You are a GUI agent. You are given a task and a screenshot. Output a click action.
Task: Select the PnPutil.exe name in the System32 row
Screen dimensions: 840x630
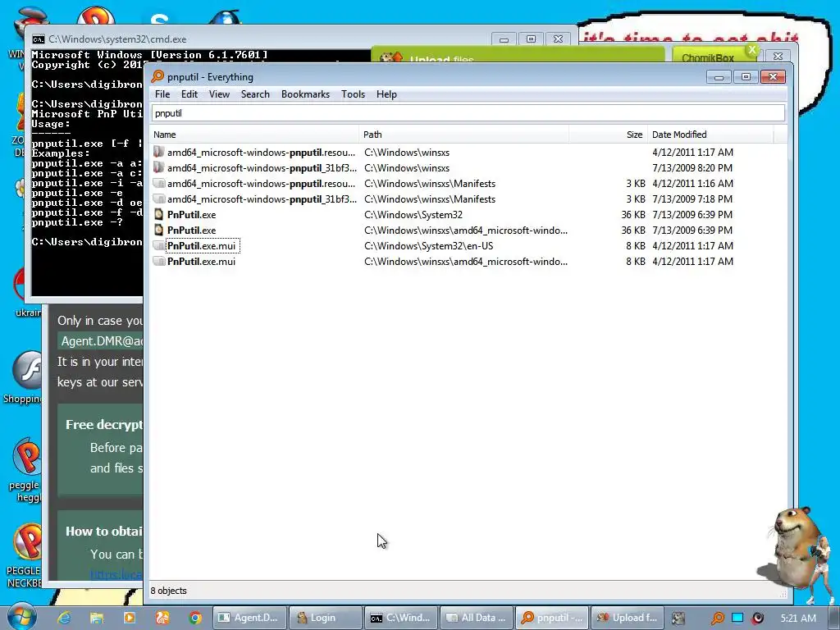click(x=192, y=215)
